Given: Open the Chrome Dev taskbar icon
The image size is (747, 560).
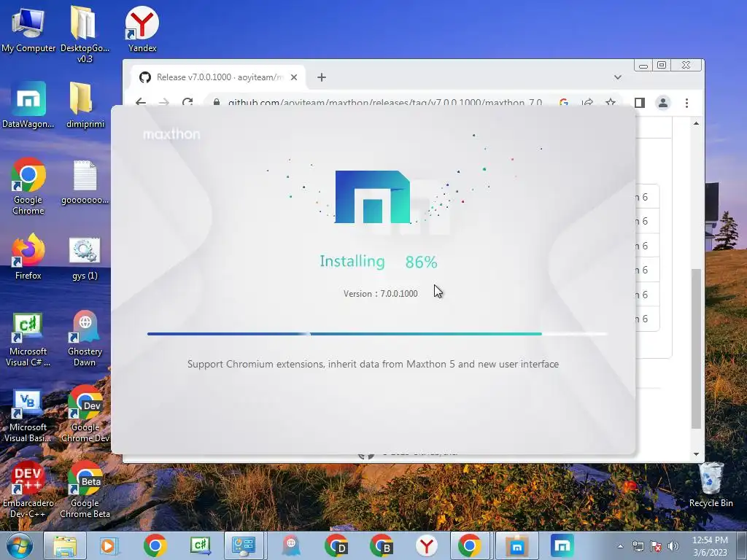Looking at the screenshot, I should coord(336,546).
